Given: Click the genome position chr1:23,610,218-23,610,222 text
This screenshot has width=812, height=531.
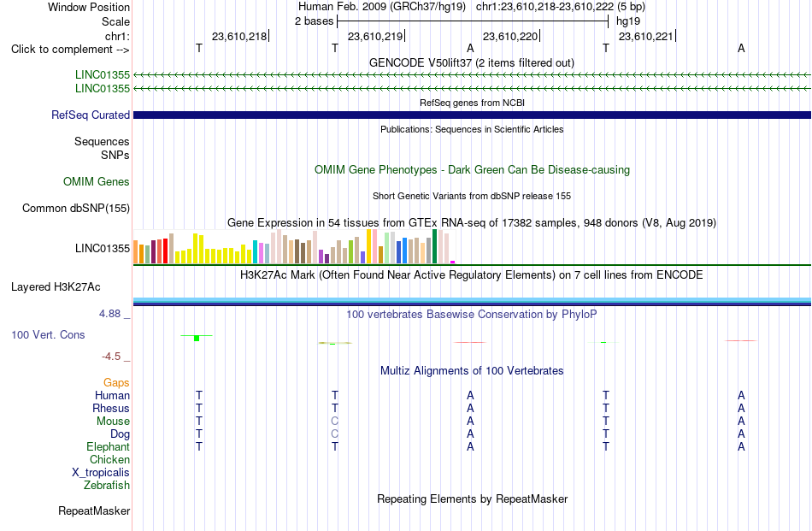Looking at the screenshot, I should pos(544,7).
